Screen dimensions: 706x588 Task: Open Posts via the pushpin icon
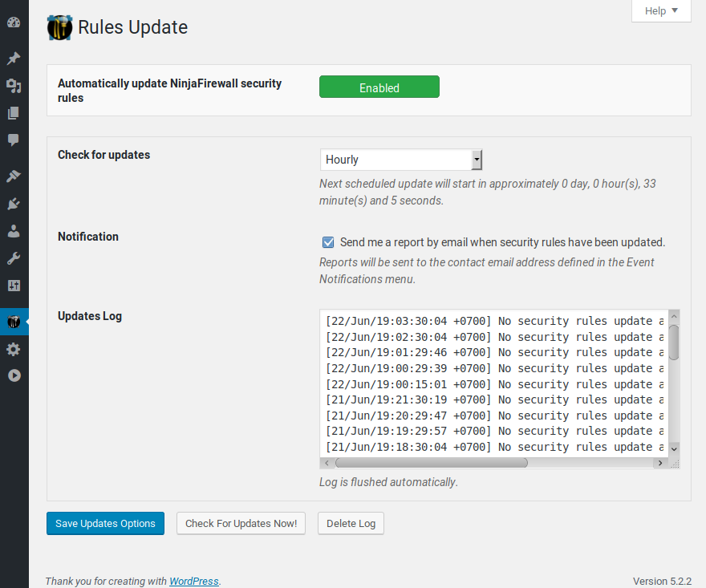(x=14, y=59)
